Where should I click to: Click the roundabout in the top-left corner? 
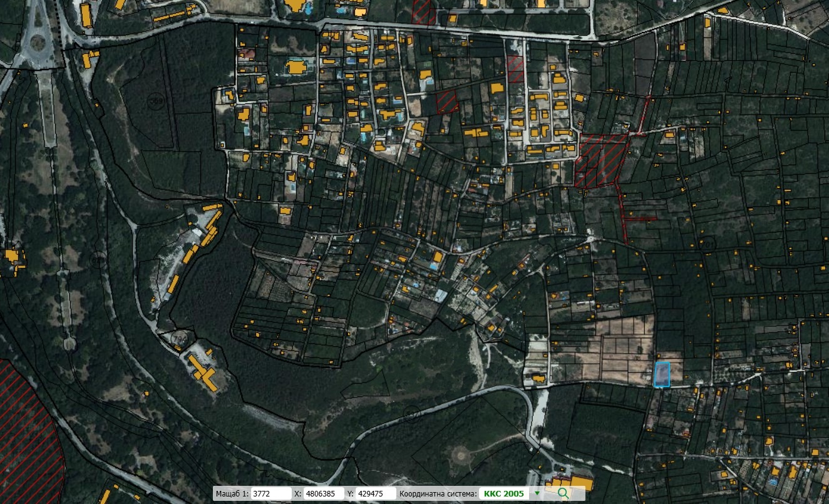pos(38,43)
